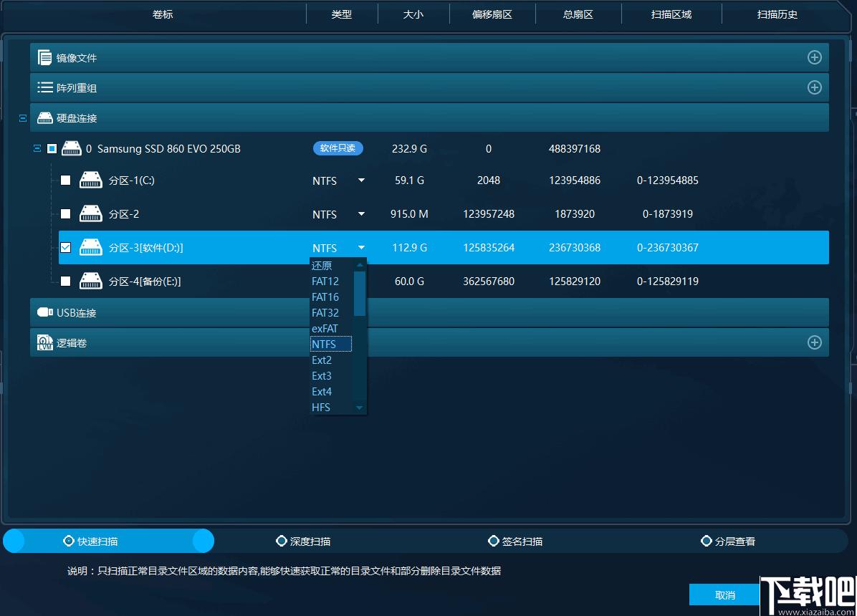Screen dimensions: 857x616
Task: Click the 扫描历史 column header
Action: coord(777,14)
